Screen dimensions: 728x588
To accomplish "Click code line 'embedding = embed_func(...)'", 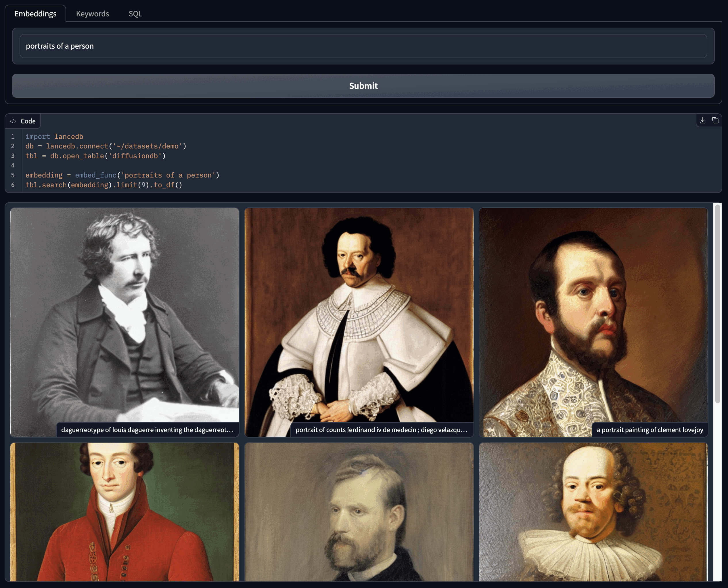I will tap(122, 175).
